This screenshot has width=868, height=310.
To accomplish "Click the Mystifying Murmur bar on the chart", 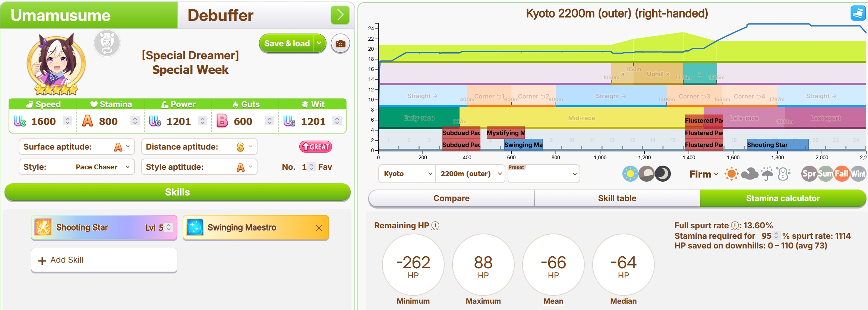I will (506, 133).
